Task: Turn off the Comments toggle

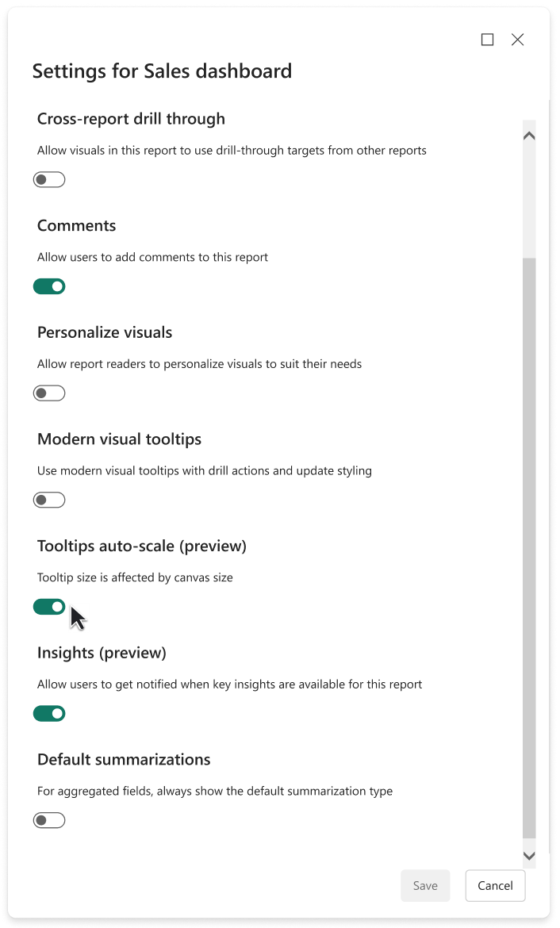Action: point(49,286)
